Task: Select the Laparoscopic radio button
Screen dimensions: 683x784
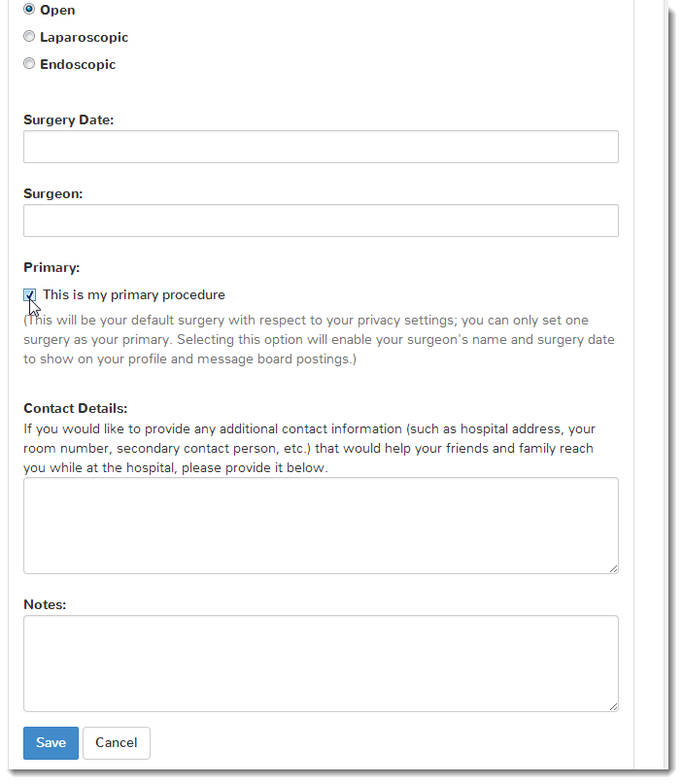Action: [29, 37]
